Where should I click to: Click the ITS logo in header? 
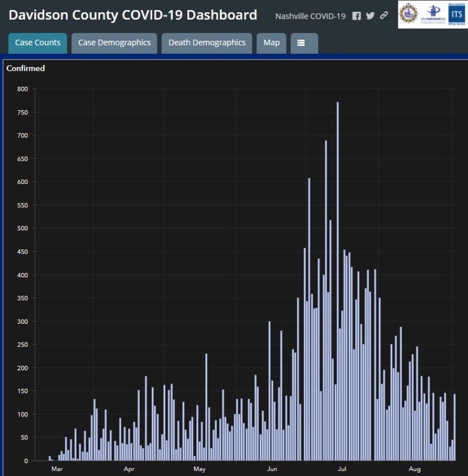[456, 14]
